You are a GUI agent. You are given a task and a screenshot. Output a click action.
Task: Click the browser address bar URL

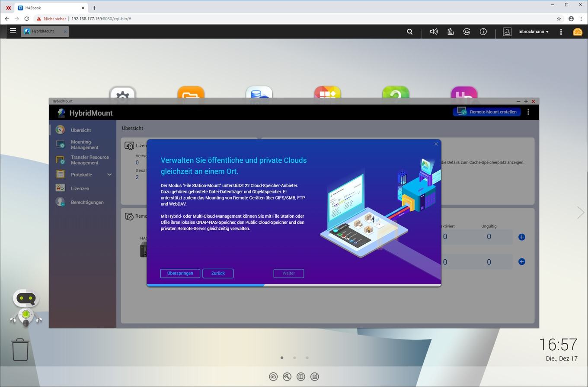point(101,19)
